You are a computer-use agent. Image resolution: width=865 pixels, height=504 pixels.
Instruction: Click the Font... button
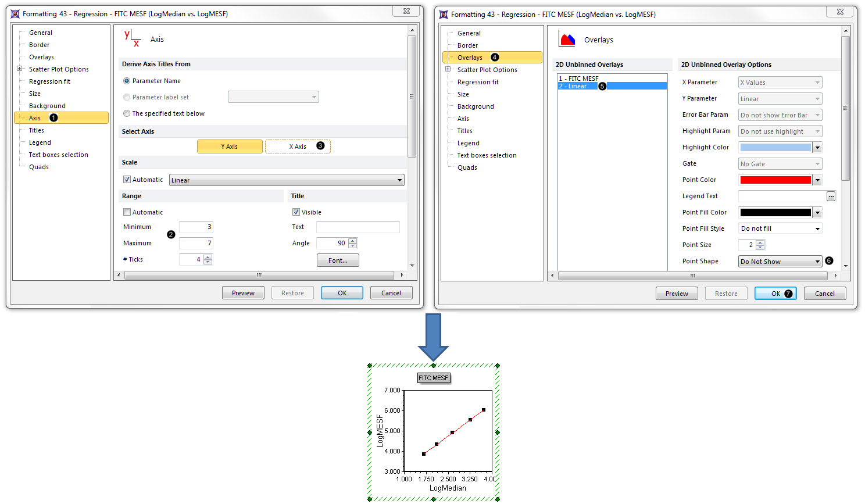(338, 260)
